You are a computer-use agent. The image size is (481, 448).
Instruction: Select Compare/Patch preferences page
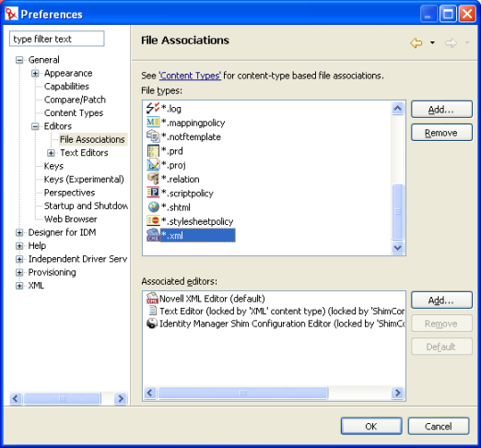coord(75,100)
